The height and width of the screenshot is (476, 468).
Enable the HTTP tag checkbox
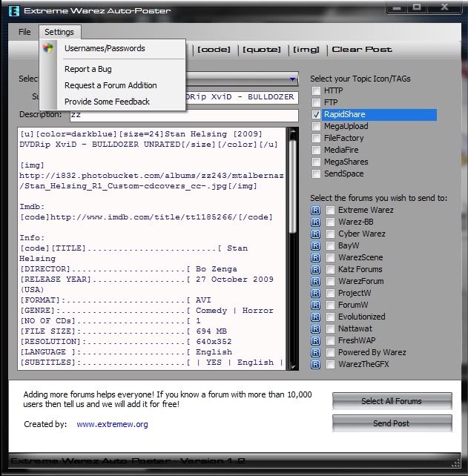pyautogui.click(x=316, y=90)
